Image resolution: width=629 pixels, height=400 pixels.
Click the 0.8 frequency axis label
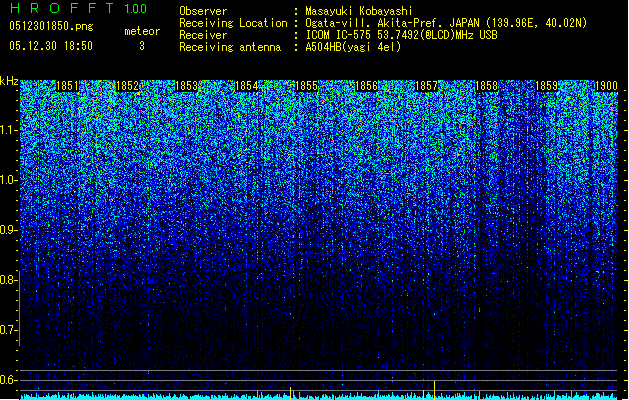tap(8, 280)
